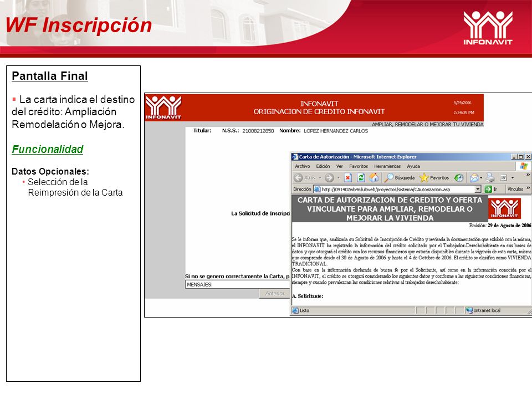
Task: Print the authorization letter with printer icon
Action: point(490,177)
